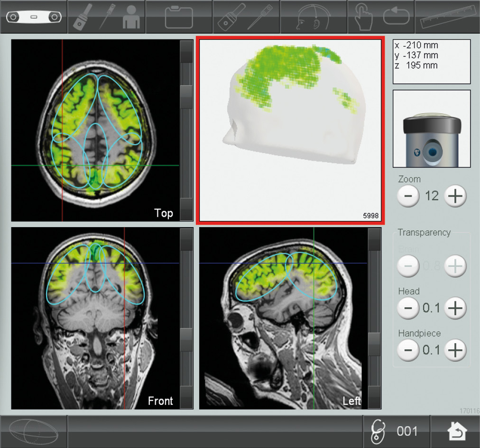Open the briefcase case icon in toolbar

tap(179, 17)
